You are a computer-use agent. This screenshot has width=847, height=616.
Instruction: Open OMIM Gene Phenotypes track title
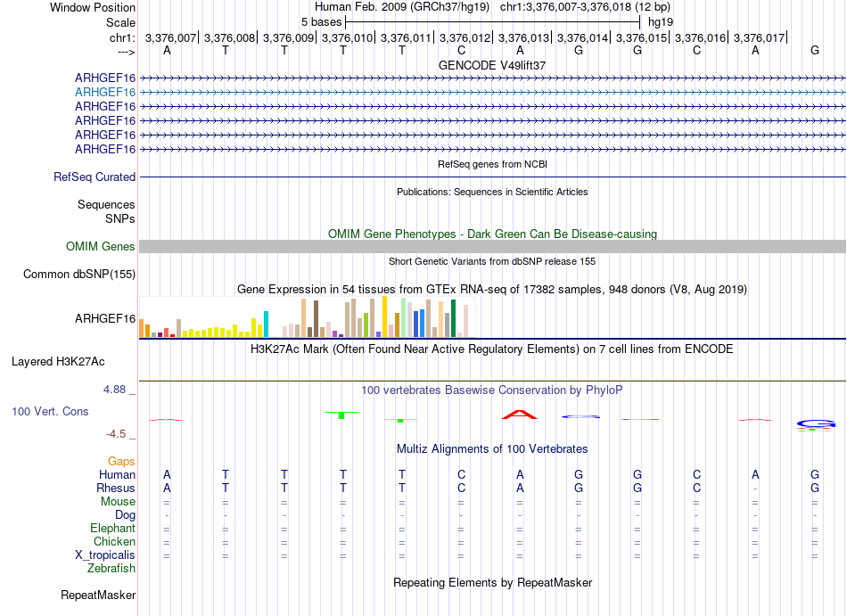(492, 234)
